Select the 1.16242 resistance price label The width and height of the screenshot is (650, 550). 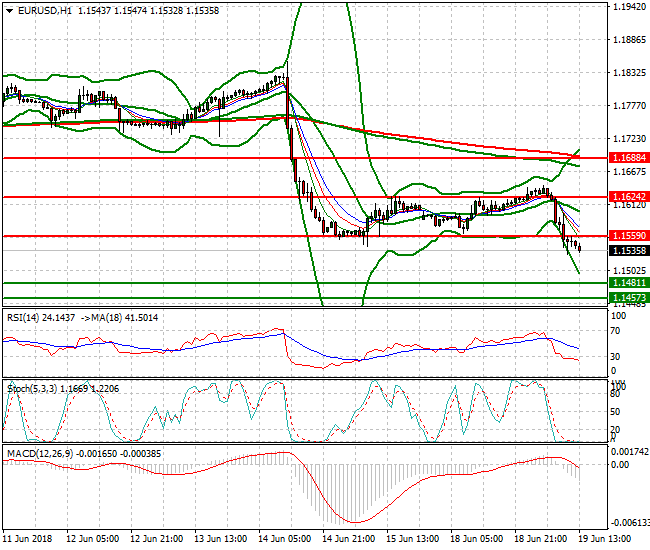[629, 197]
